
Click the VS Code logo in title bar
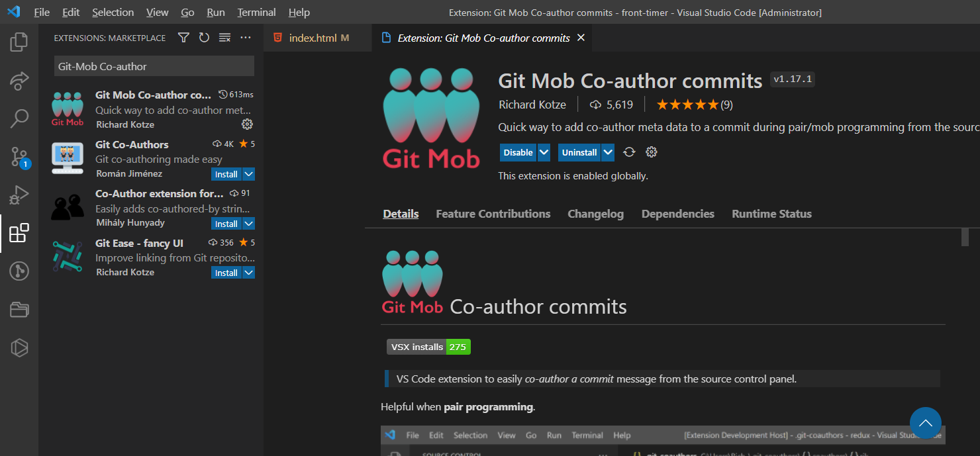[14, 12]
